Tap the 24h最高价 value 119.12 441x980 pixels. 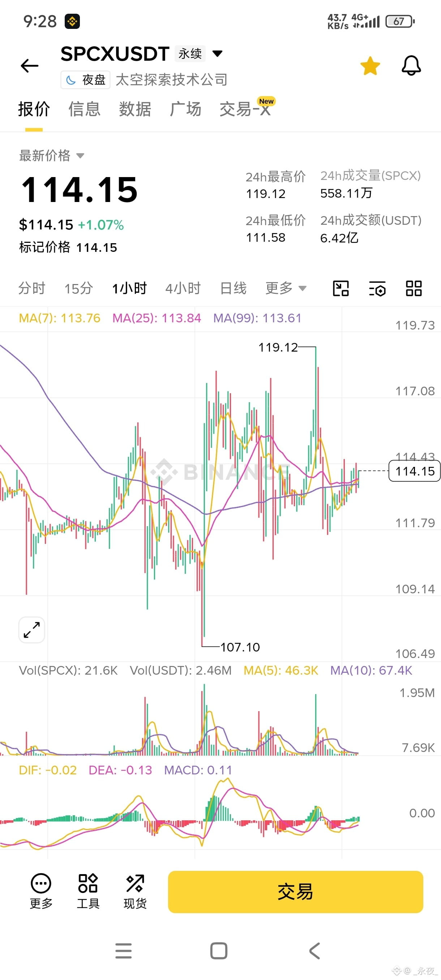pyautogui.click(x=266, y=194)
